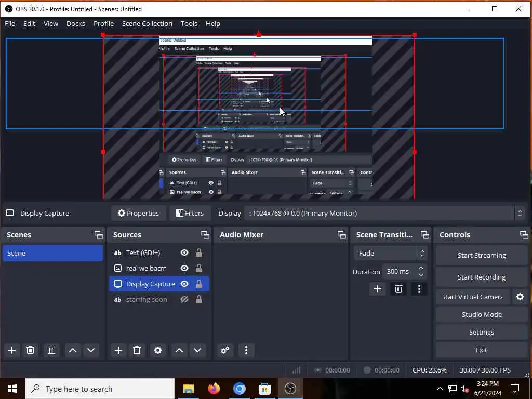The width and height of the screenshot is (532, 399).
Task: Remove selected scene with trash icon
Action: (30, 350)
